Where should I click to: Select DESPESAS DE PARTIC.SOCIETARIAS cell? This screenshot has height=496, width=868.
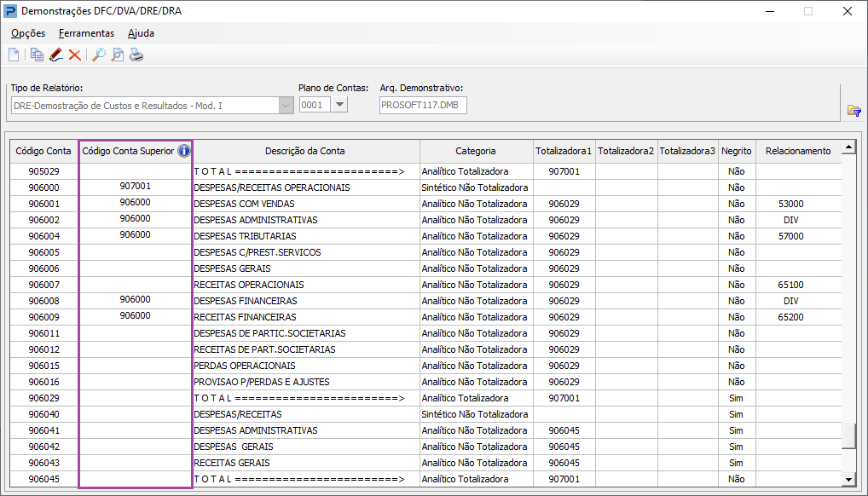tap(306, 333)
